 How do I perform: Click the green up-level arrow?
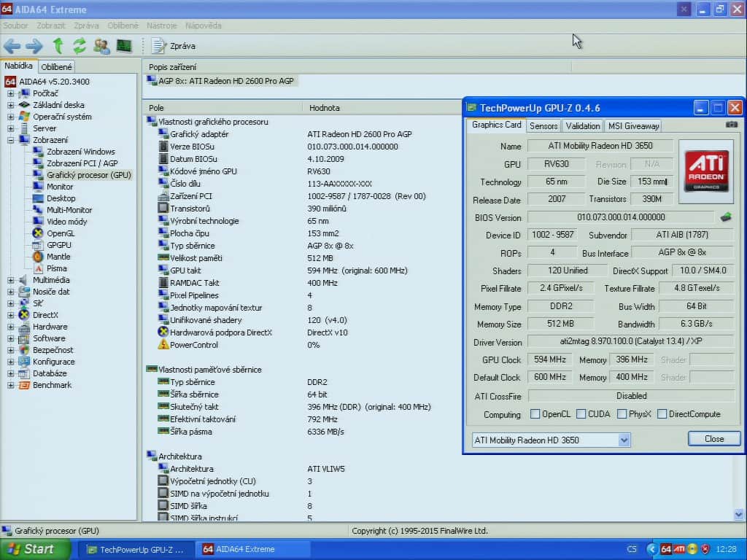(58, 46)
